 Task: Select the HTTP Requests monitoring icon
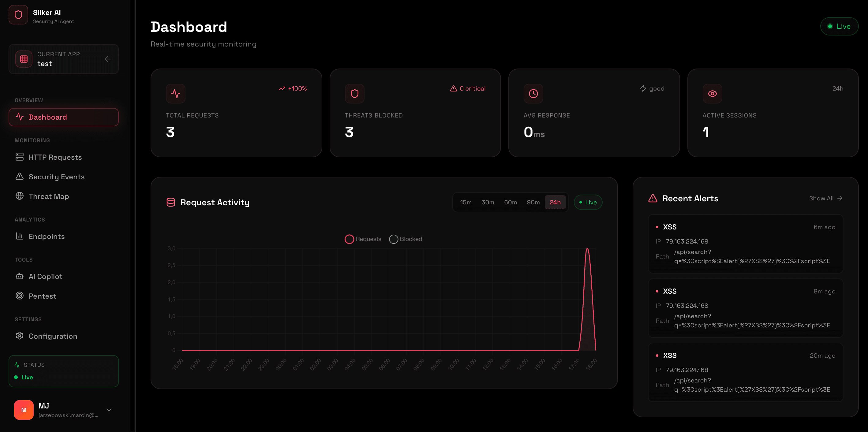click(x=20, y=157)
